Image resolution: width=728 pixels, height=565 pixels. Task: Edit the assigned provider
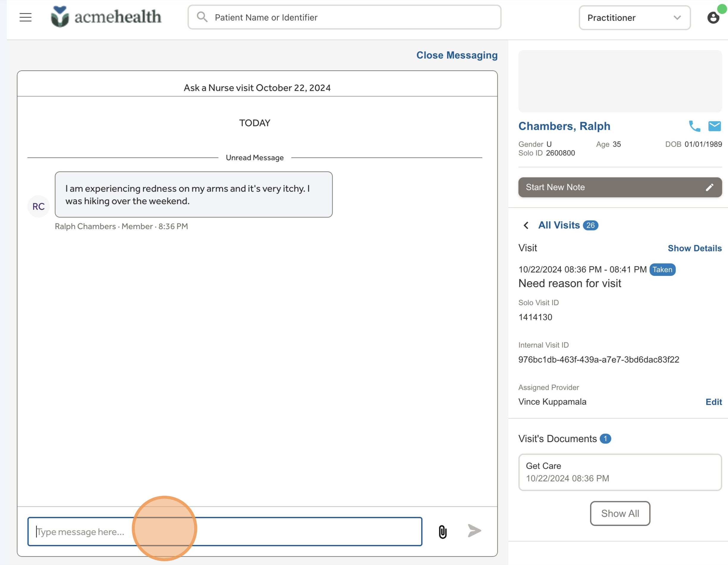coord(713,402)
